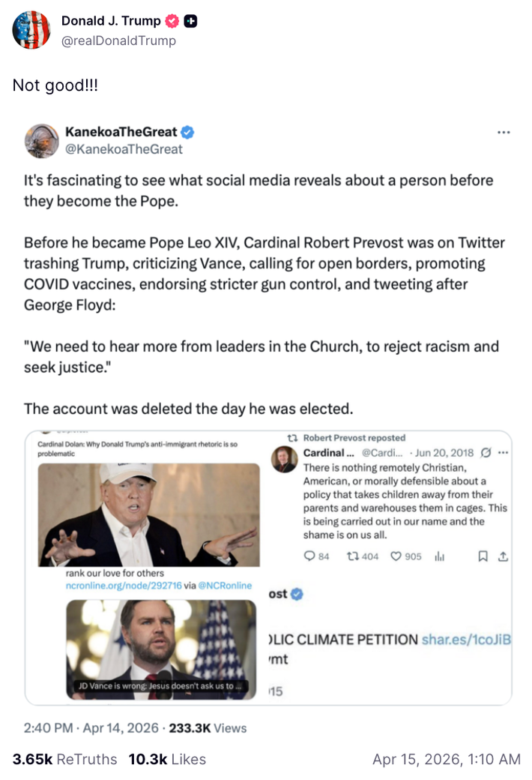This screenshot has width=532, height=780.
Task: View the 3.65k ReTruths list
Action: [64, 759]
